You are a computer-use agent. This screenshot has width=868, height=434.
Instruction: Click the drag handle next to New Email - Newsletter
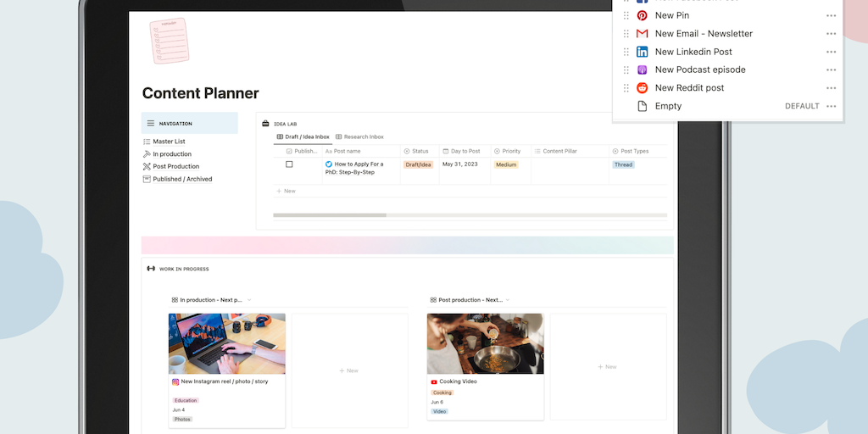(626, 34)
